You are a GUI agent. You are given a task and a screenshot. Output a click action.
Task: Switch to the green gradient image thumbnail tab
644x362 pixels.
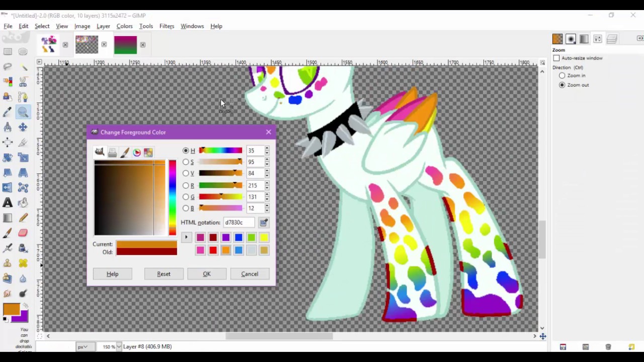coord(125,45)
